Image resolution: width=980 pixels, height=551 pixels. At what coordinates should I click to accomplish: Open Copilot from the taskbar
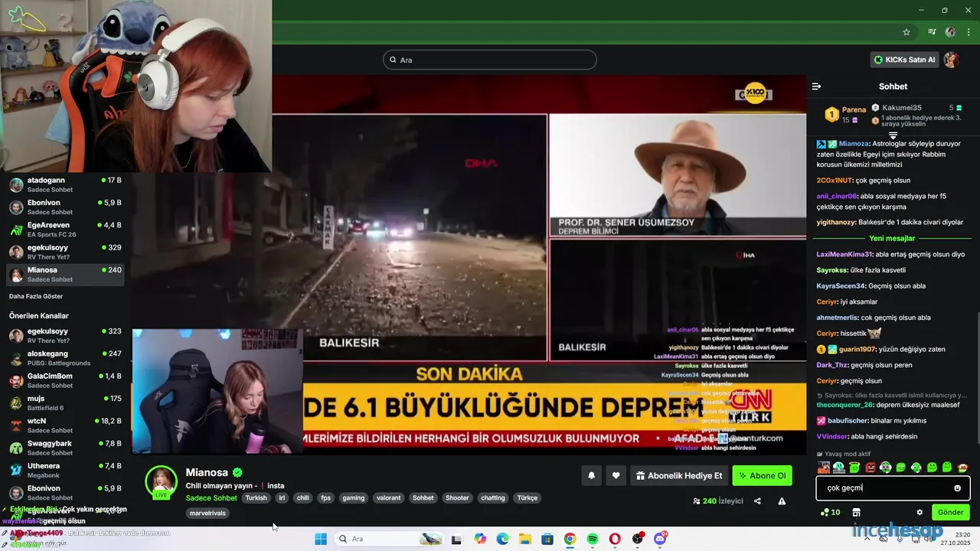[480, 539]
